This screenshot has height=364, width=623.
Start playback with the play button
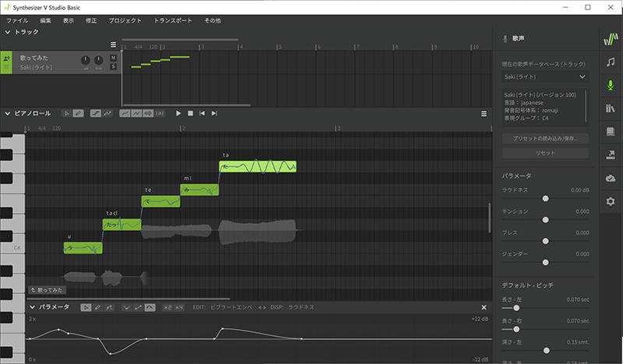pos(178,114)
